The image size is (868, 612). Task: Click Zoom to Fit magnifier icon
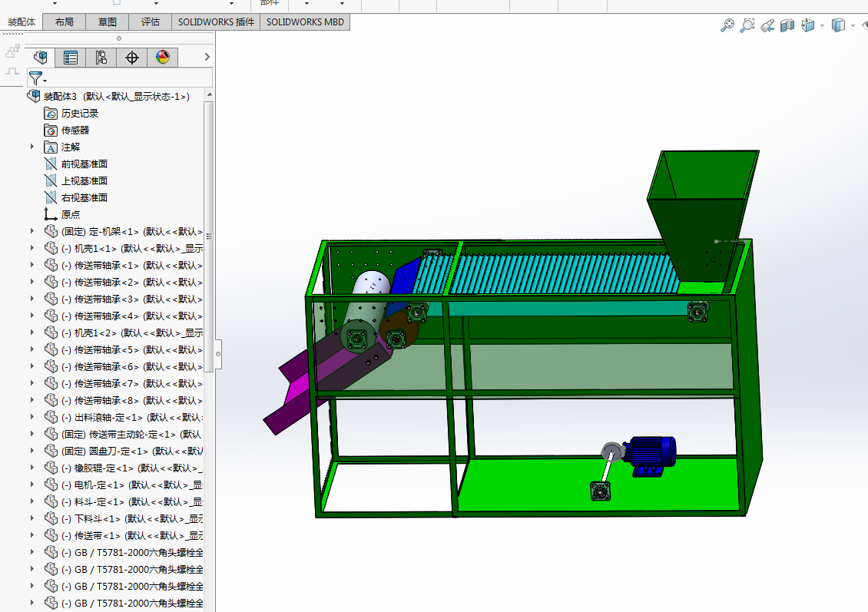tap(727, 25)
